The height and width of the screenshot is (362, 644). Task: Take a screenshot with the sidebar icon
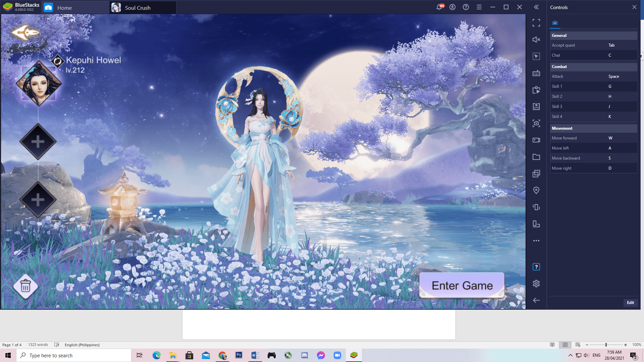(x=536, y=123)
